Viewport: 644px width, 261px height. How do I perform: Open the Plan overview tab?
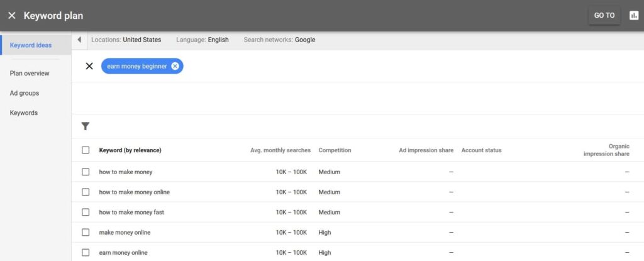30,73
